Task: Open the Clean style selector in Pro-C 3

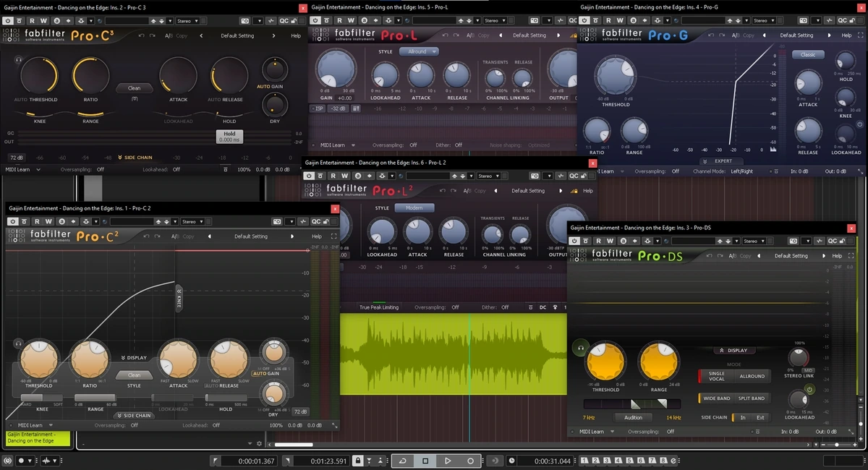Action: 135,88
